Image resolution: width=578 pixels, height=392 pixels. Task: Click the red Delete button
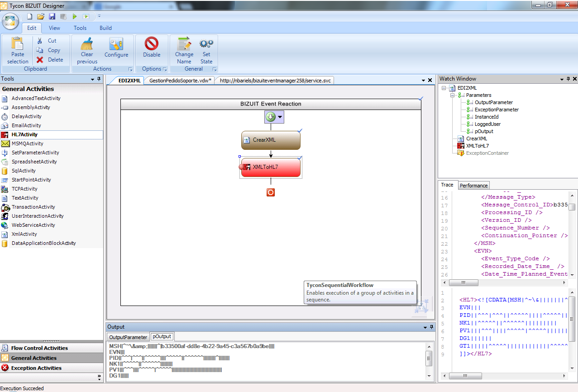[50, 60]
